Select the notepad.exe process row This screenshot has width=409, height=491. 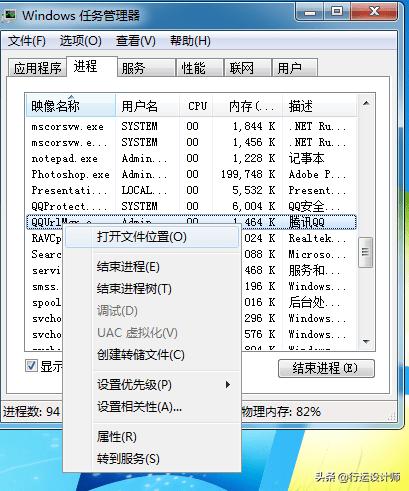tap(191, 158)
